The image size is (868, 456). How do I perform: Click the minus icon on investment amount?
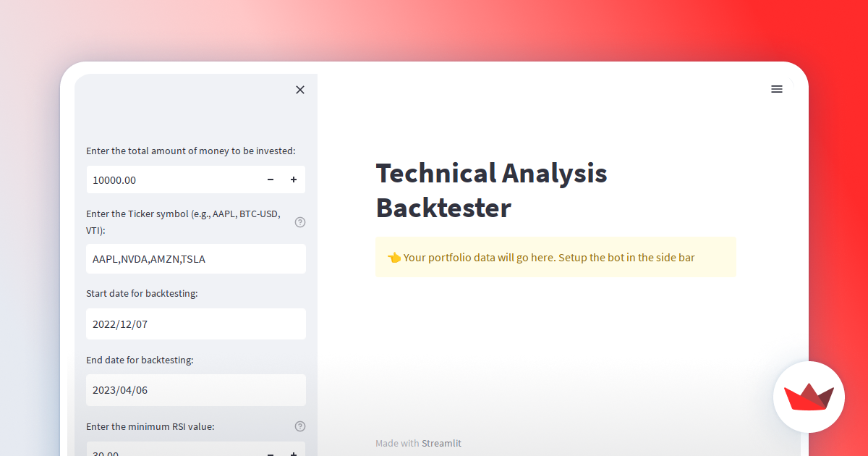pos(270,180)
